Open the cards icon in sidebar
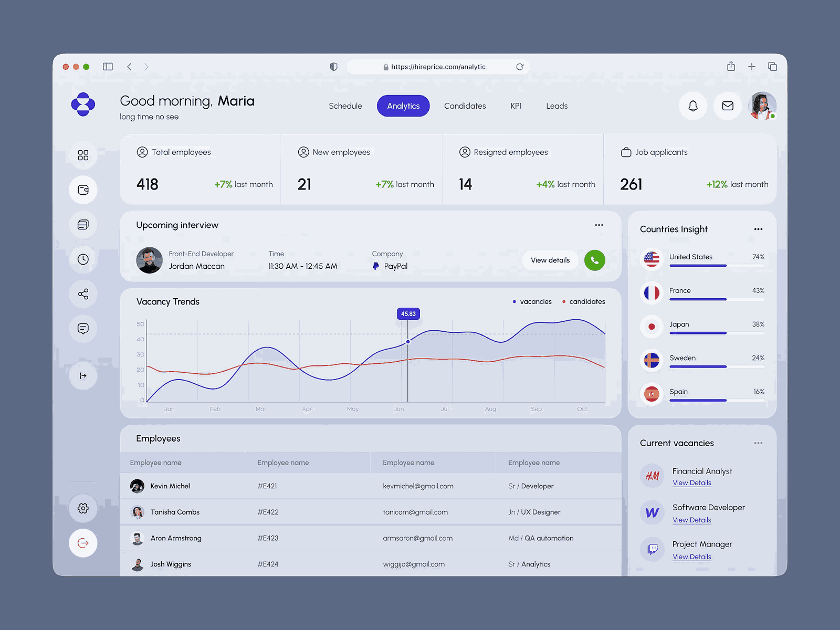 click(83, 225)
